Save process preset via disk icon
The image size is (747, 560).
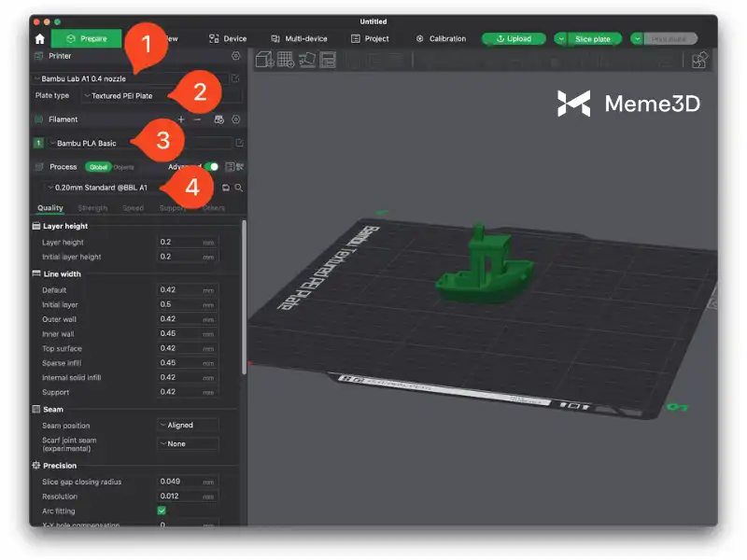[226, 188]
